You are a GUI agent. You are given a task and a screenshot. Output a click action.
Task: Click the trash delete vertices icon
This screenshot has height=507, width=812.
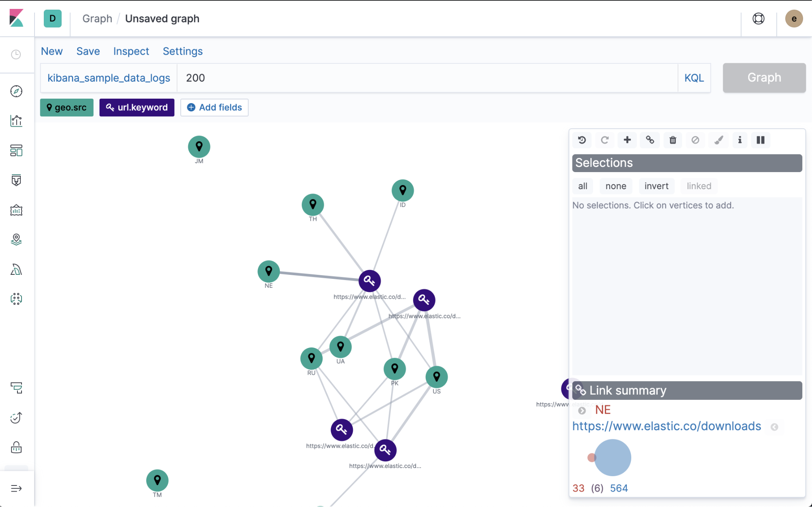(673, 140)
